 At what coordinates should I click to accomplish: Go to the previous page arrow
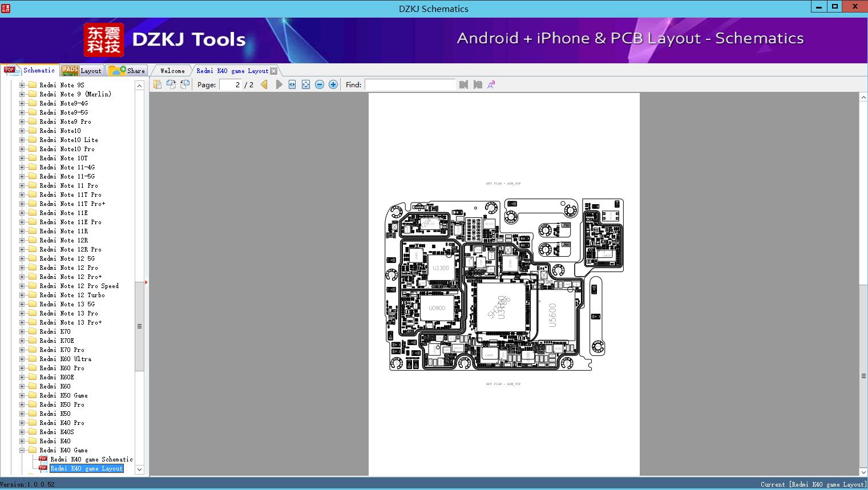tap(264, 84)
